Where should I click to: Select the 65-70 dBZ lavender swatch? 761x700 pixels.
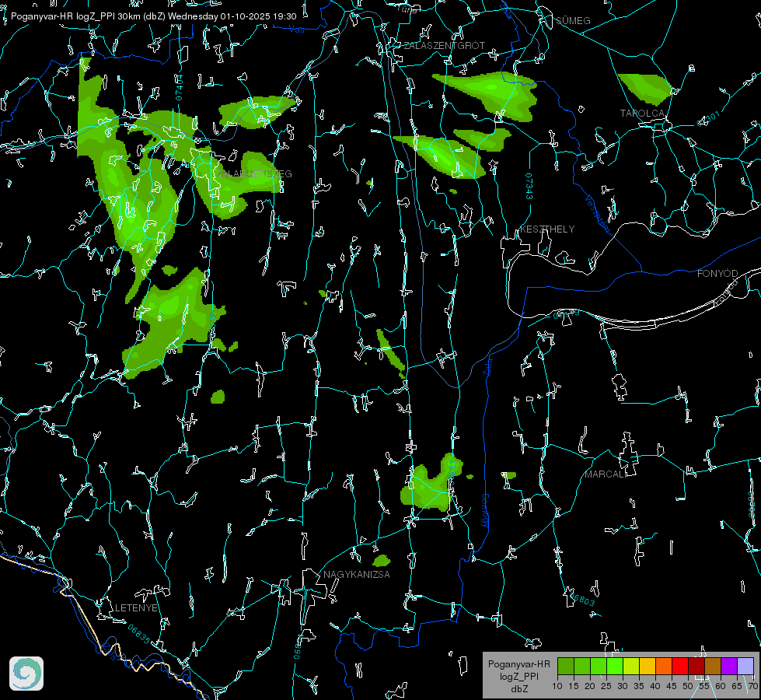point(745,666)
